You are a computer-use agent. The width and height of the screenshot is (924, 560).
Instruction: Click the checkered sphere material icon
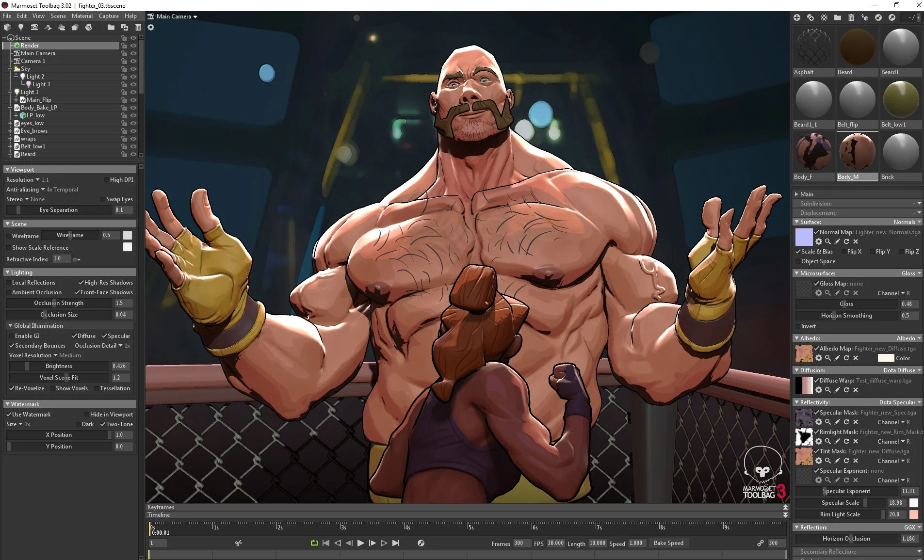pyautogui.click(x=824, y=17)
